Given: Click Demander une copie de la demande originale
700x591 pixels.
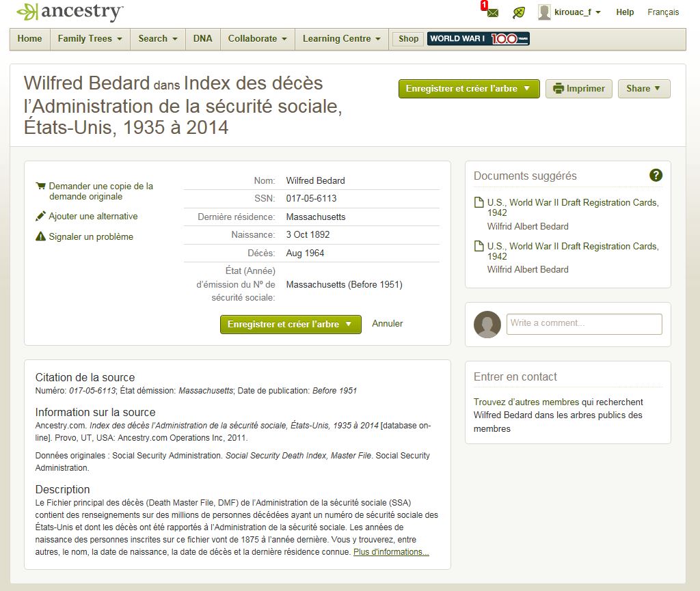Looking at the screenshot, I should pos(101,191).
